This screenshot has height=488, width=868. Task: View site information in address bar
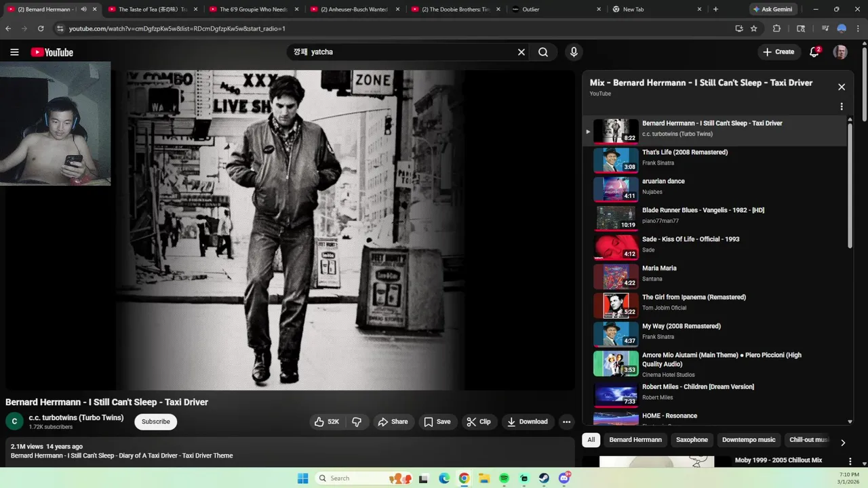point(60,28)
